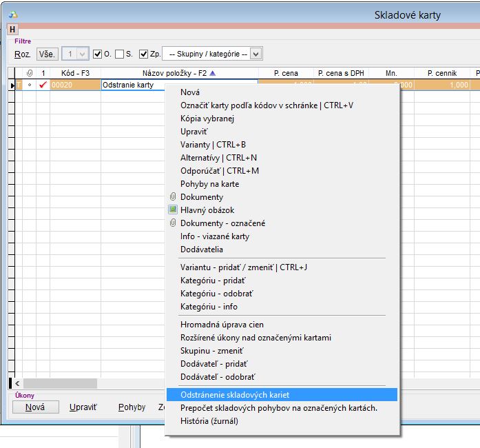Open Dokumenty - označené menu entry
This screenshot has width=480, height=448.
click(222, 223)
